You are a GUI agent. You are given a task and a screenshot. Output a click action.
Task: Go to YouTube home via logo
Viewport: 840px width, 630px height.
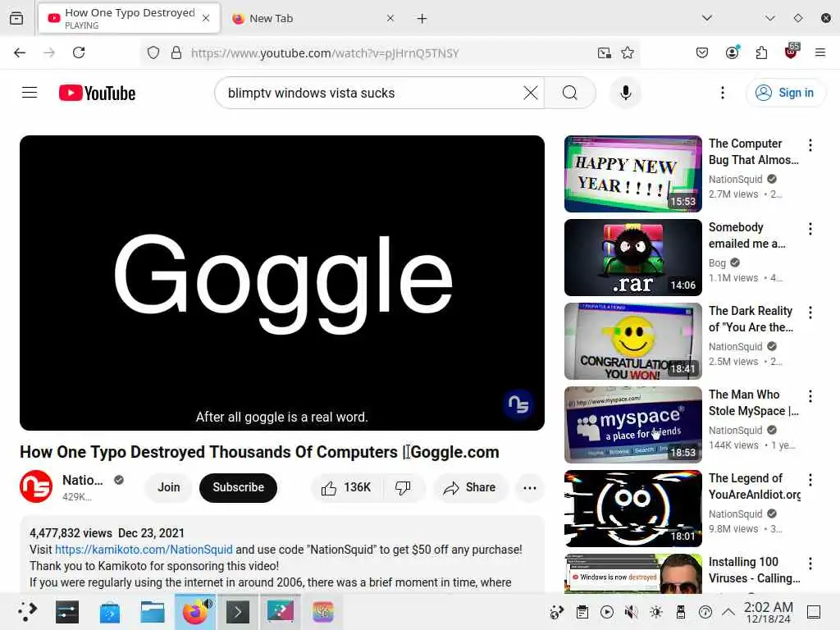tap(97, 94)
